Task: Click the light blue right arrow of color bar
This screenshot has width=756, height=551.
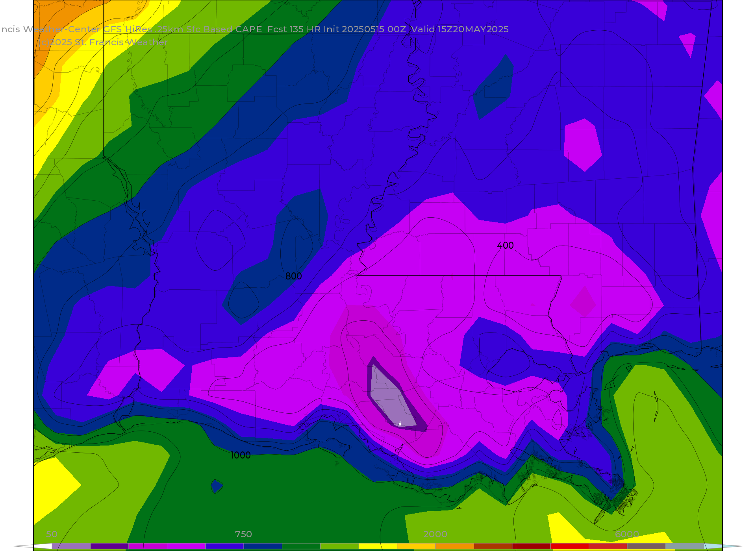Action: point(723,546)
